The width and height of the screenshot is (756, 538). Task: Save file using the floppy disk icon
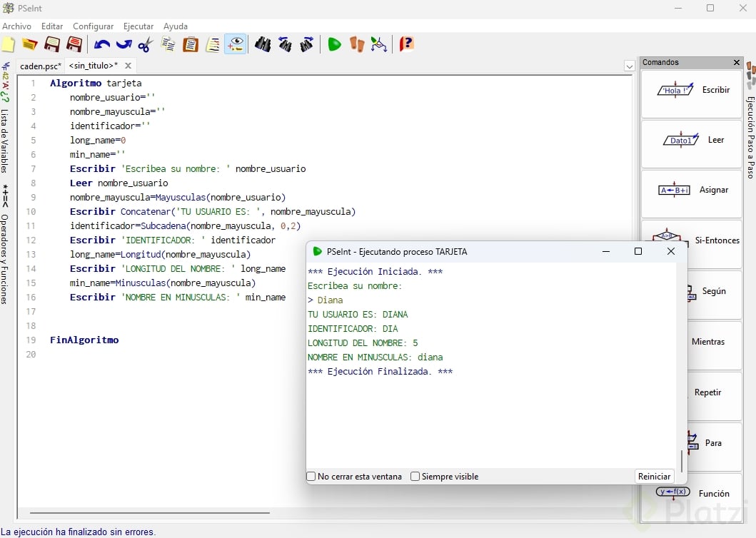52,45
